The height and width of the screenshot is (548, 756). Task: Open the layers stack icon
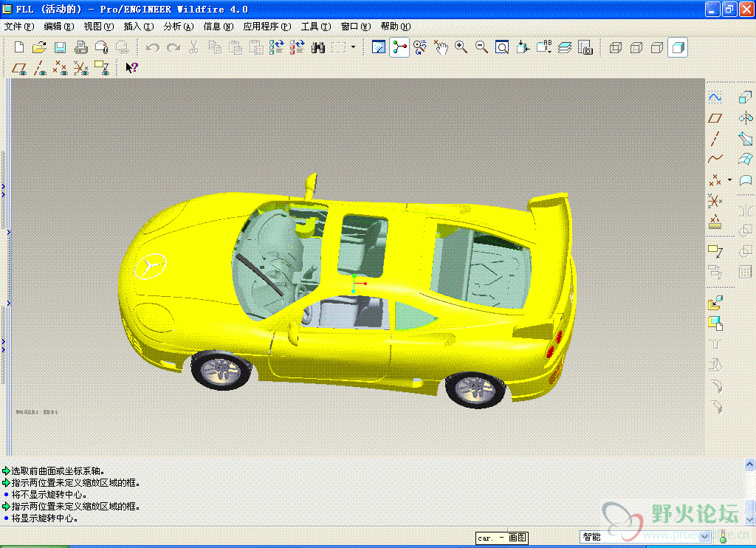point(565,47)
